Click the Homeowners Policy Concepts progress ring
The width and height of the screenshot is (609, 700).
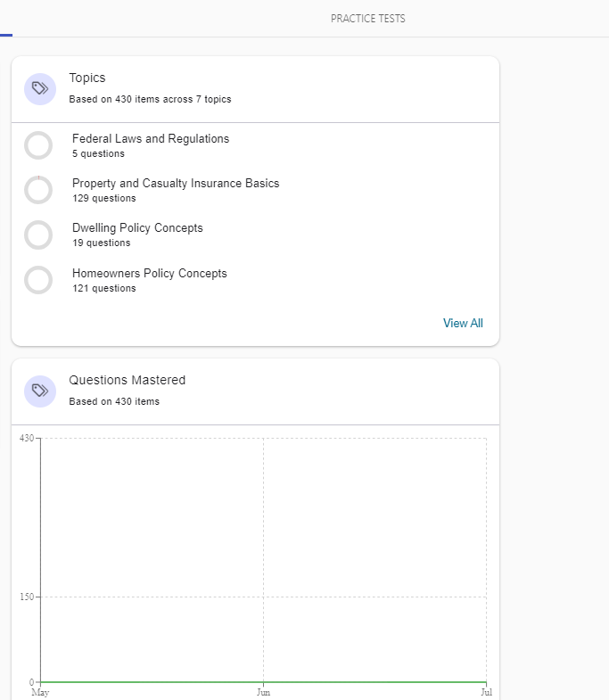tap(38, 280)
